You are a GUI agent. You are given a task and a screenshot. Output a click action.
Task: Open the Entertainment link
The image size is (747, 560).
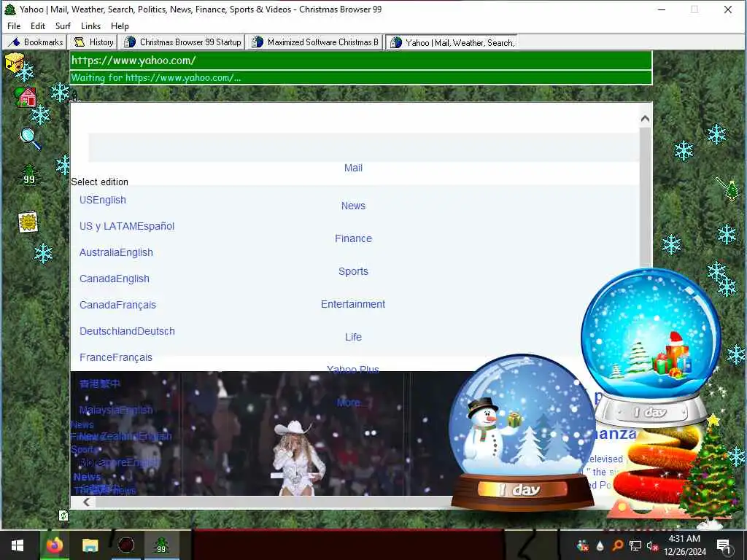click(x=353, y=304)
